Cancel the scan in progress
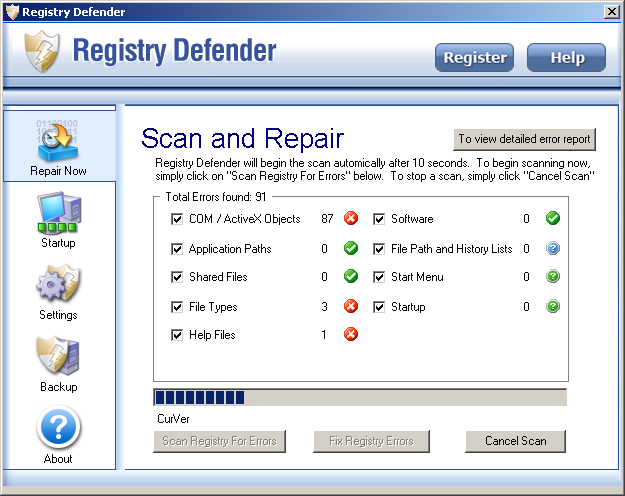 [x=515, y=441]
